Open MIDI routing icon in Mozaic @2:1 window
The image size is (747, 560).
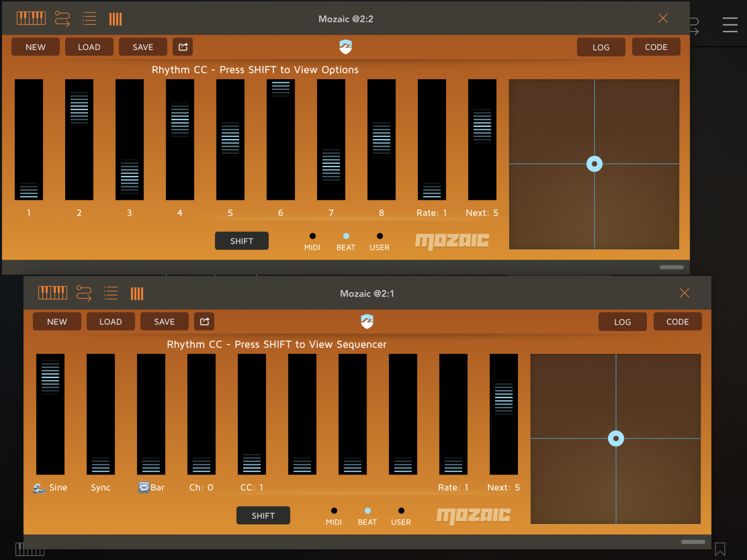coord(84,293)
